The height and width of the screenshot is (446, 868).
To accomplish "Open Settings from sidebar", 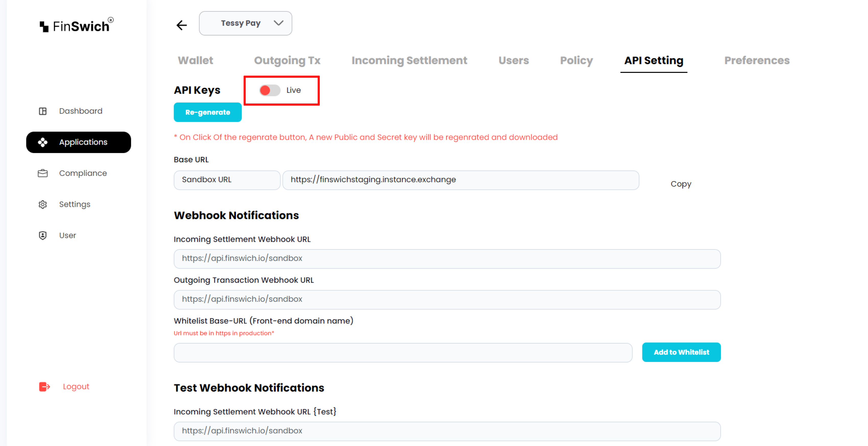I will click(75, 204).
